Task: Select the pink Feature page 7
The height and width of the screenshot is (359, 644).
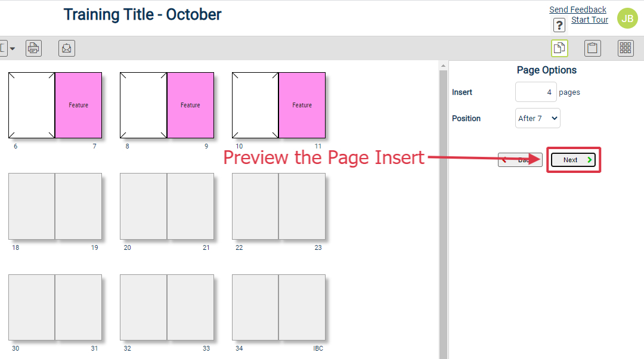Action: click(x=79, y=105)
